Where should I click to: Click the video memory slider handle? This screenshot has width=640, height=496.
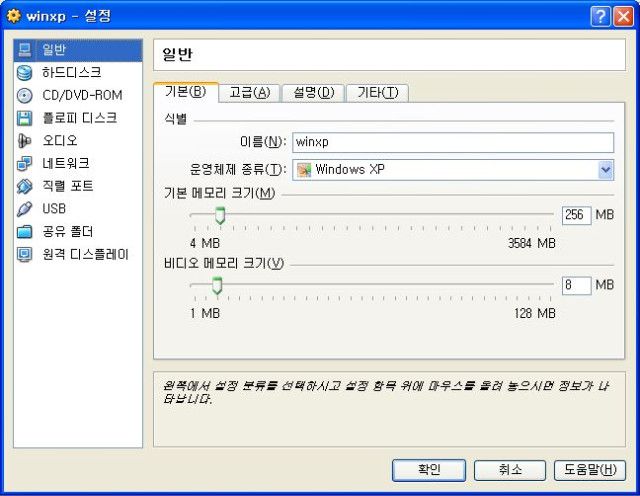[x=217, y=286]
